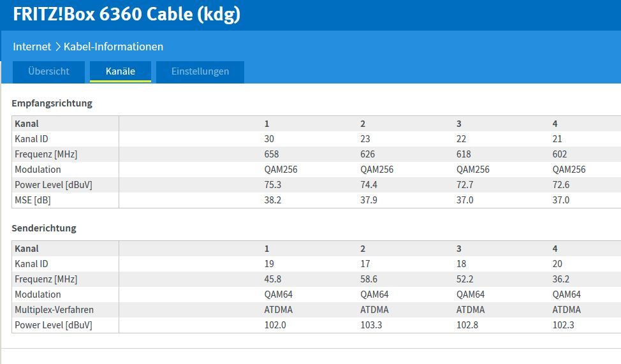Image resolution: width=621 pixels, height=364 pixels.
Task: Open the Übersicht tab
Action: coord(48,71)
